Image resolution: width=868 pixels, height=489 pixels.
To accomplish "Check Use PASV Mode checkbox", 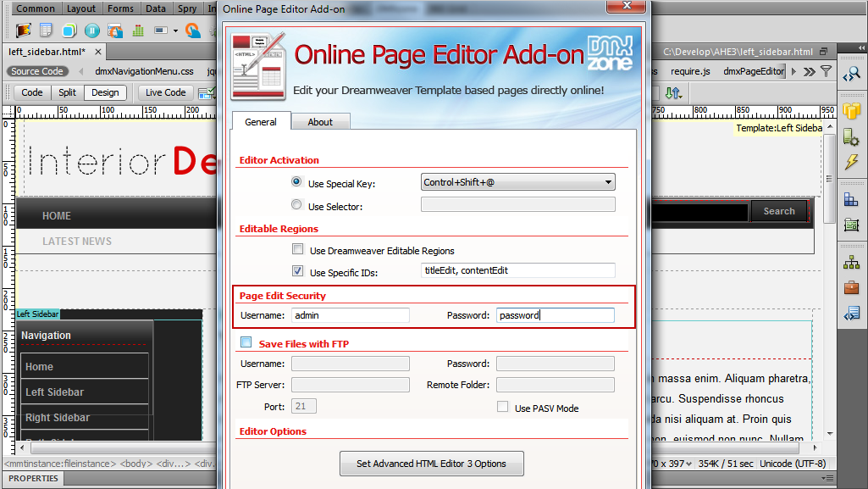I will 502,407.
